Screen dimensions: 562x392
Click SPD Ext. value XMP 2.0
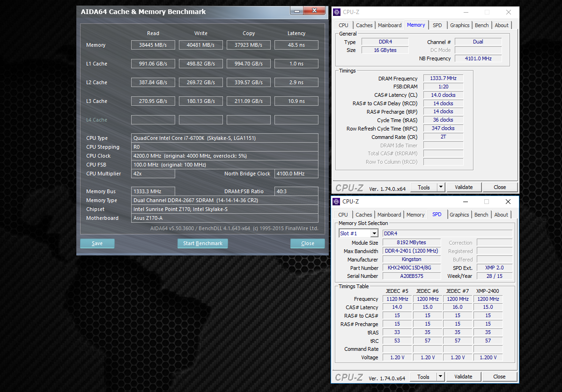[x=494, y=268]
